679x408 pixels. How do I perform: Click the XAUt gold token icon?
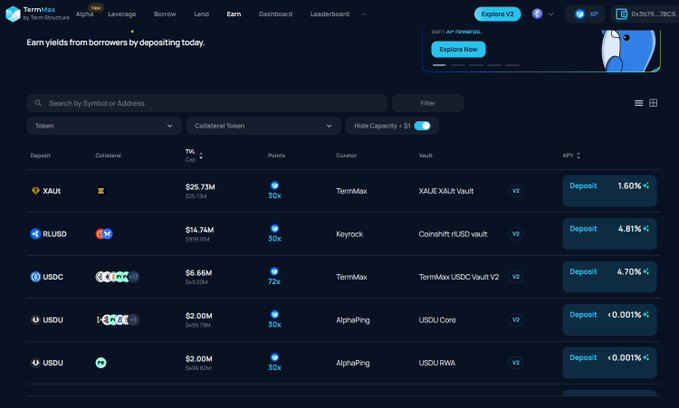(36, 191)
